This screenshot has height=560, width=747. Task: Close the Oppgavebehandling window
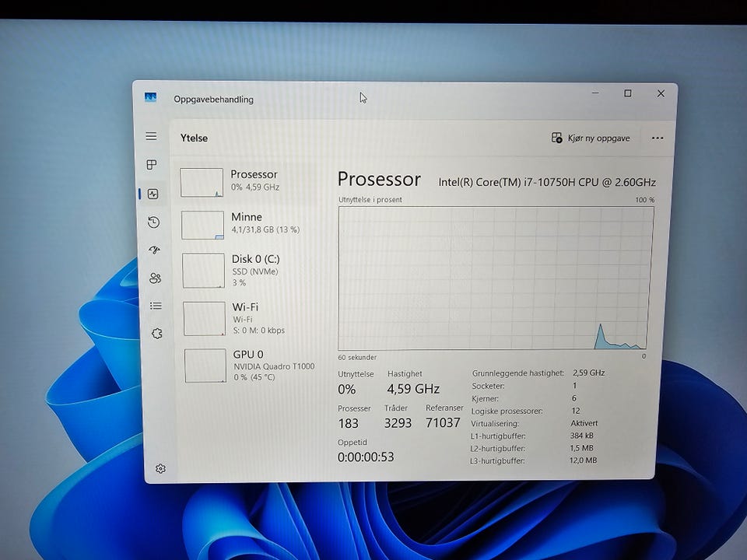661,93
